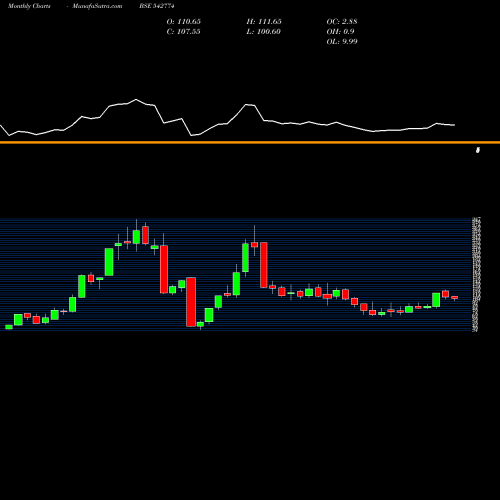Select the high value 'H: 111.65'
500x500 pixels.
pos(264,21)
